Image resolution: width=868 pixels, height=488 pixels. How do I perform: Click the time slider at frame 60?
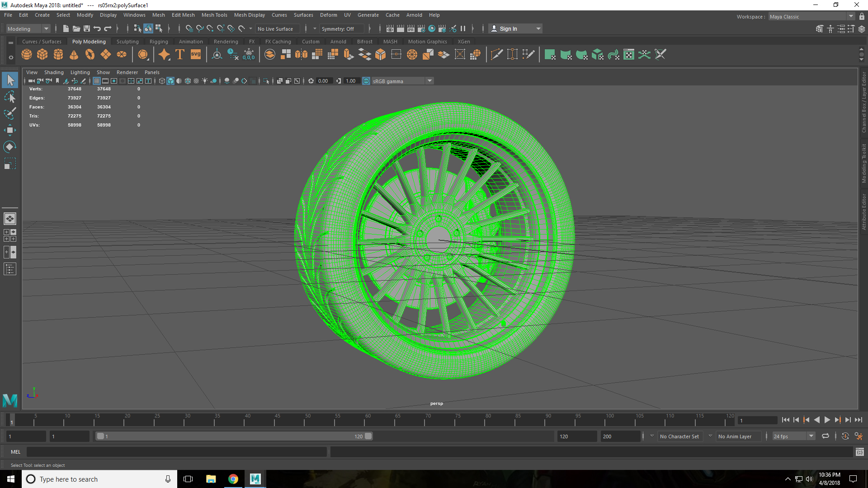click(364, 420)
